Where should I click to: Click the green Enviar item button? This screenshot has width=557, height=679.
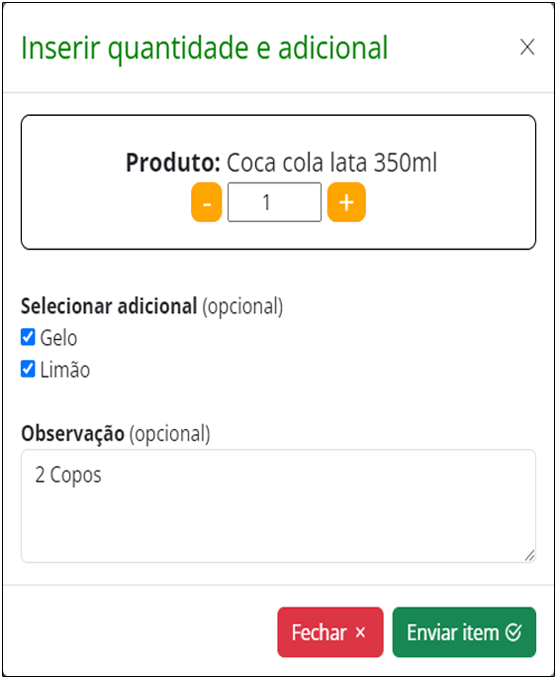pos(464,632)
